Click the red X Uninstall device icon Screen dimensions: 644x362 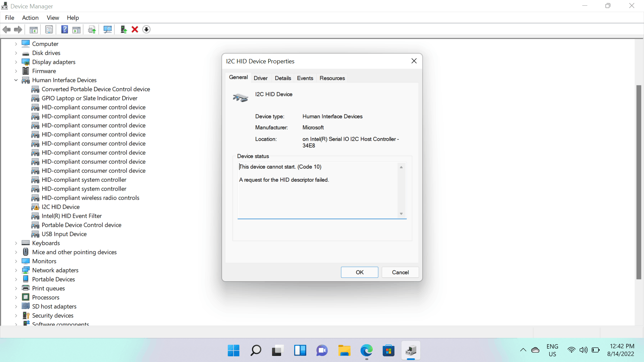(135, 29)
